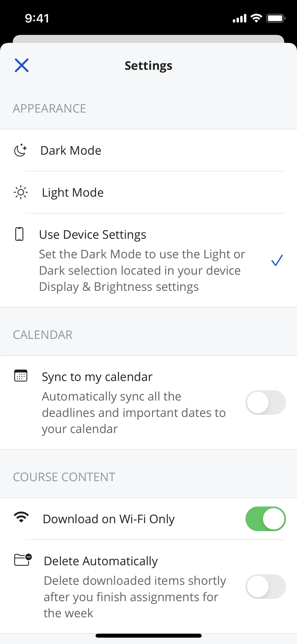Tap Delete Automatically row title
This screenshot has height=644, width=297.
click(101, 561)
